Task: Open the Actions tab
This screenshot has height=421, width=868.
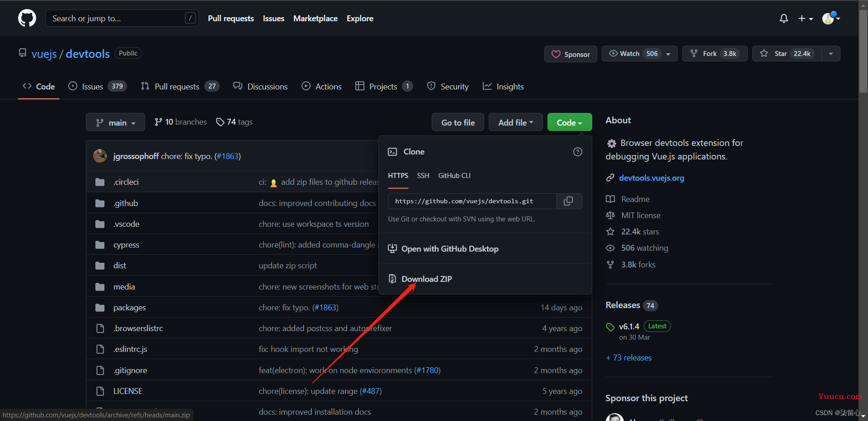Action: point(321,86)
